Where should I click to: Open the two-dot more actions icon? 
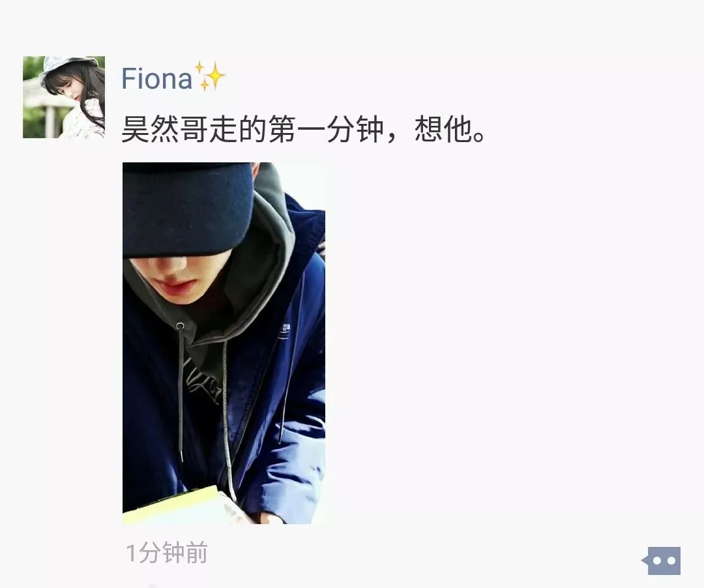662,561
